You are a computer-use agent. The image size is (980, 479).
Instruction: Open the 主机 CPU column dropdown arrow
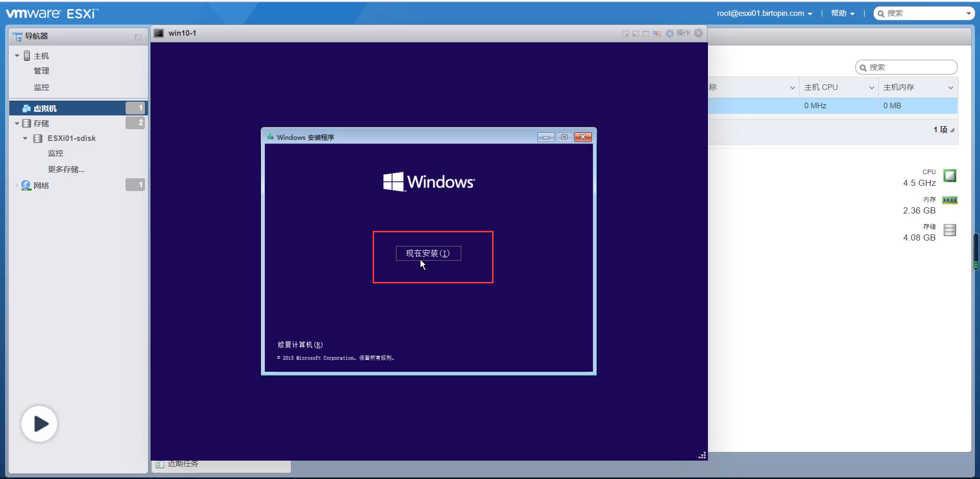tap(872, 88)
